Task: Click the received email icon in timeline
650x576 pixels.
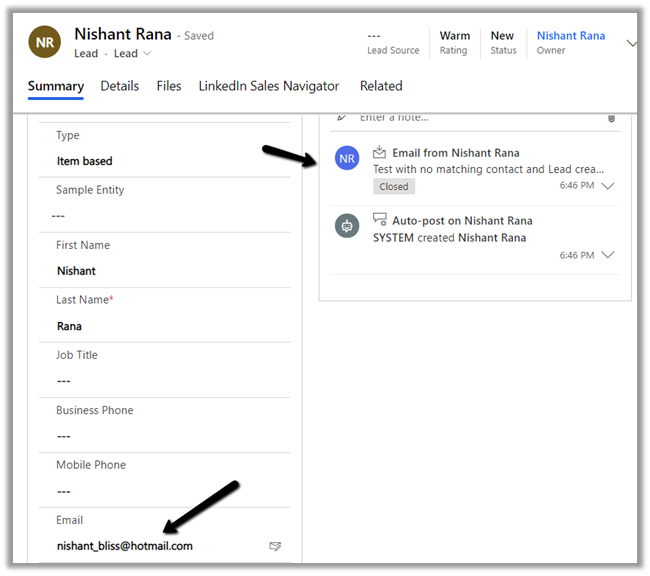Action: [379, 153]
